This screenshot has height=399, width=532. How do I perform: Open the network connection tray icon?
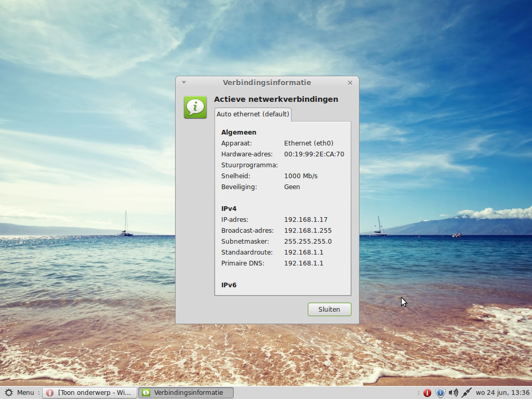[x=467, y=393]
